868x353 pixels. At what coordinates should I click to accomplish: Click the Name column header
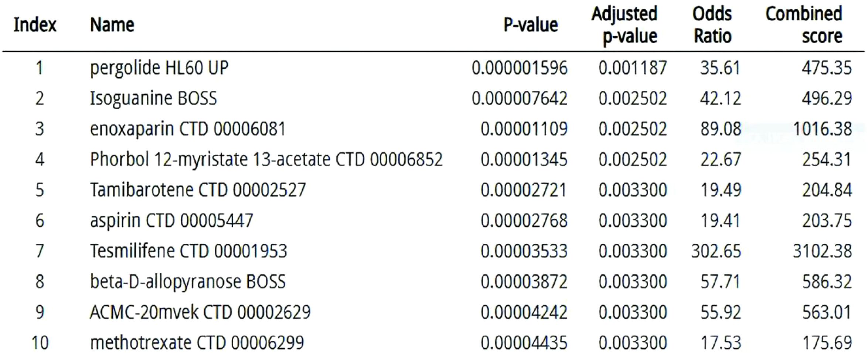pyautogui.click(x=112, y=25)
